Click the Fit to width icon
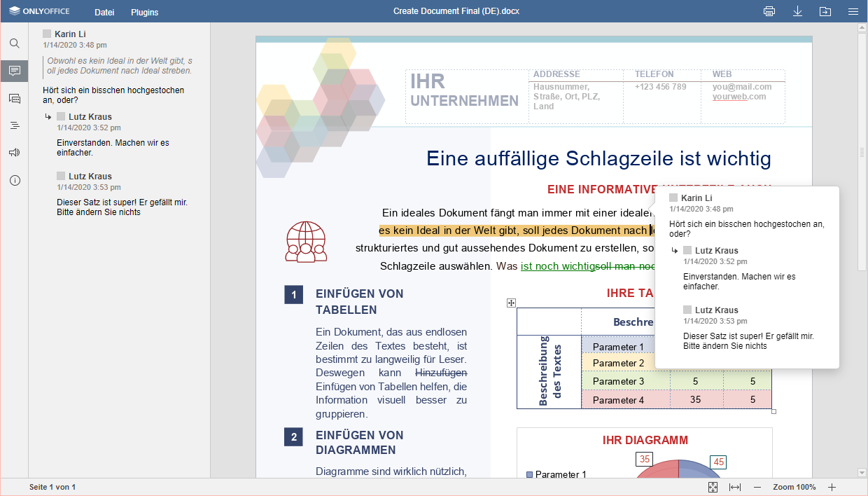Viewport: 868px width, 496px height. pyautogui.click(x=735, y=487)
